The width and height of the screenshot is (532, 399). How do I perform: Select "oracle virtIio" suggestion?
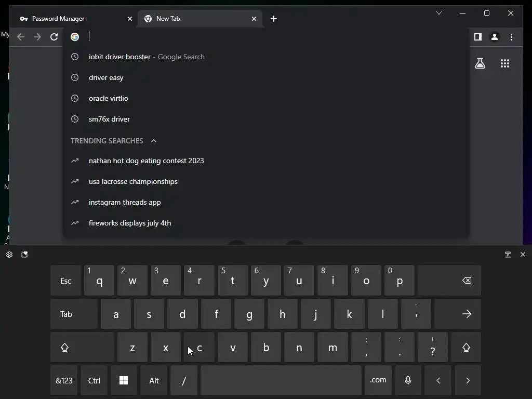pos(266,98)
